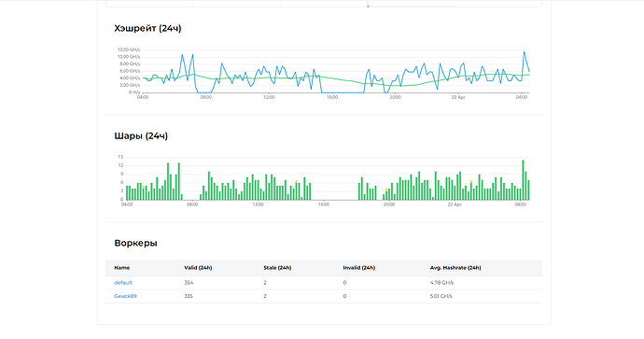This screenshot has width=644, height=339.
Task: Open the Geuck09 worker link
Action: [125, 296]
